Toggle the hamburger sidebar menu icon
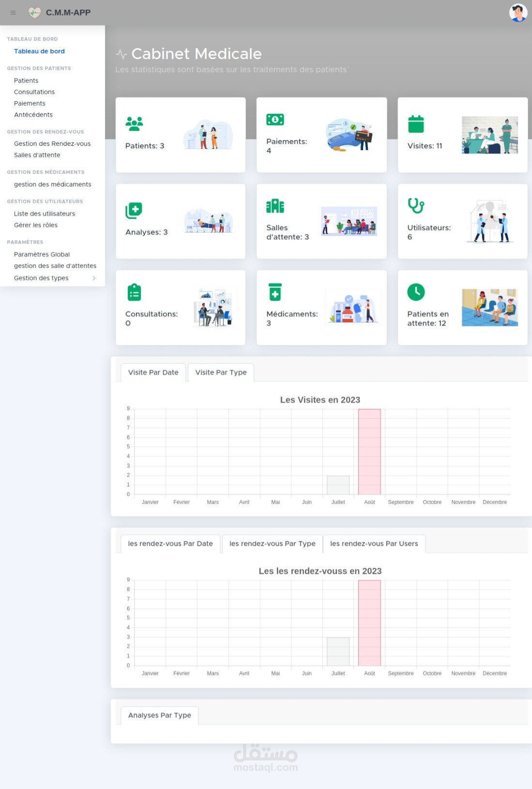The width and height of the screenshot is (532, 789). point(13,13)
